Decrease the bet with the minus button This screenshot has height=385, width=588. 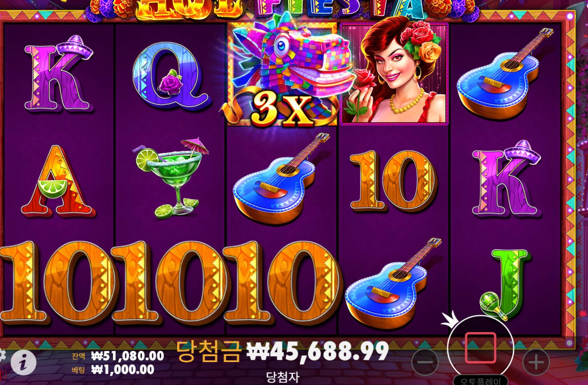(425, 362)
